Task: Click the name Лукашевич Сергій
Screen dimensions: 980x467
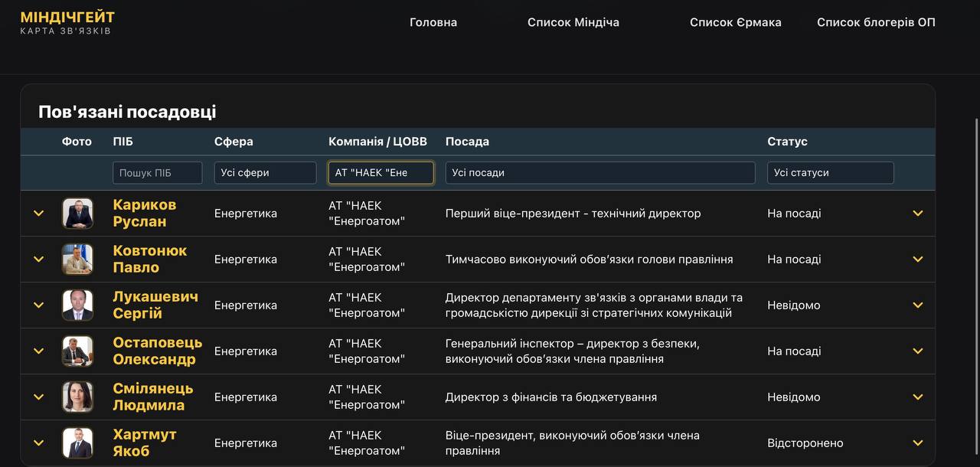Action: [x=155, y=305]
